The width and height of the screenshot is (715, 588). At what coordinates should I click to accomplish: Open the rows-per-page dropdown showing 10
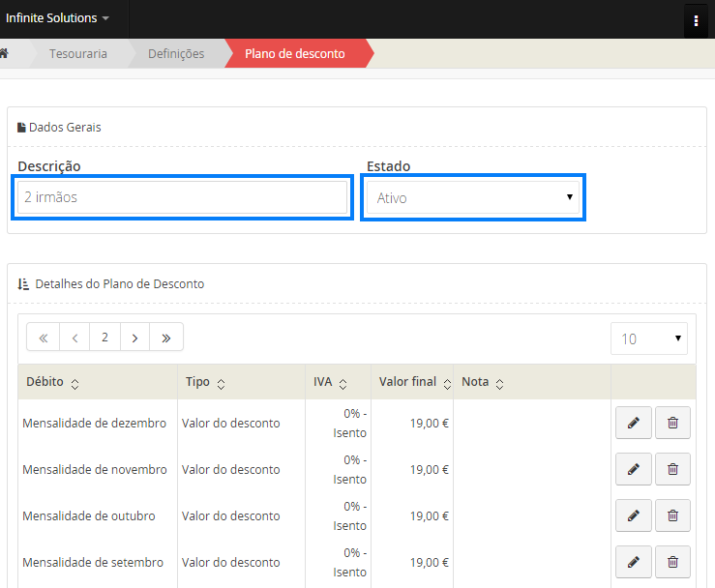click(648, 338)
